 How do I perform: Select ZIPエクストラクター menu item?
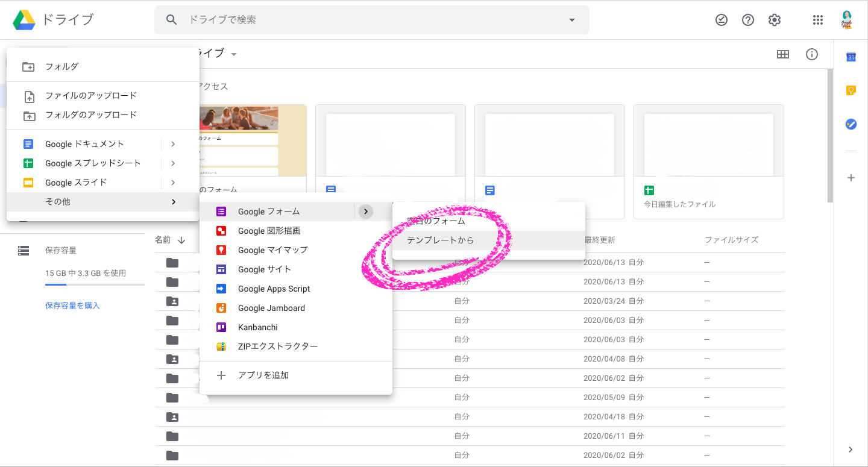[x=295, y=346]
